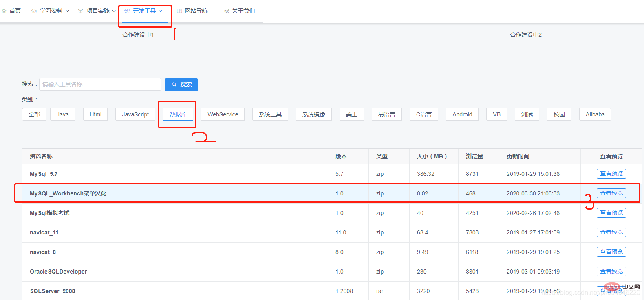
Task: Click the 合作建设中1 text
Action: tap(138, 35)
